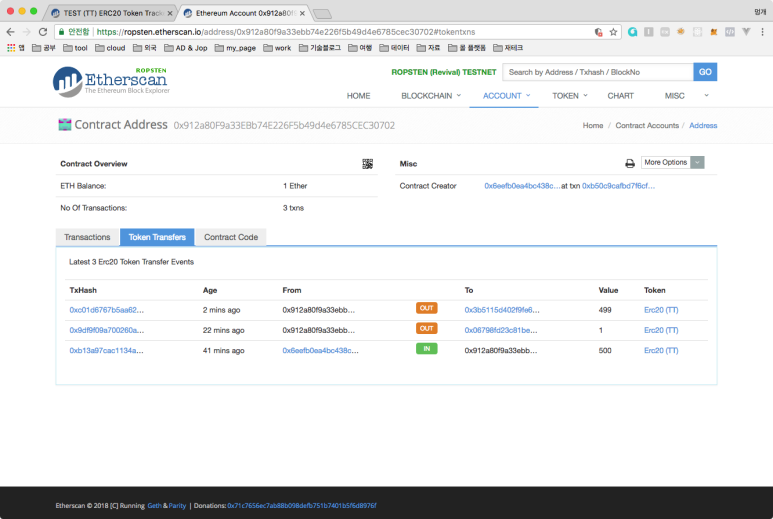Click the Contract Accounts breadcrumb
This screenshot has width=773, height=519.
click(647, 126)
